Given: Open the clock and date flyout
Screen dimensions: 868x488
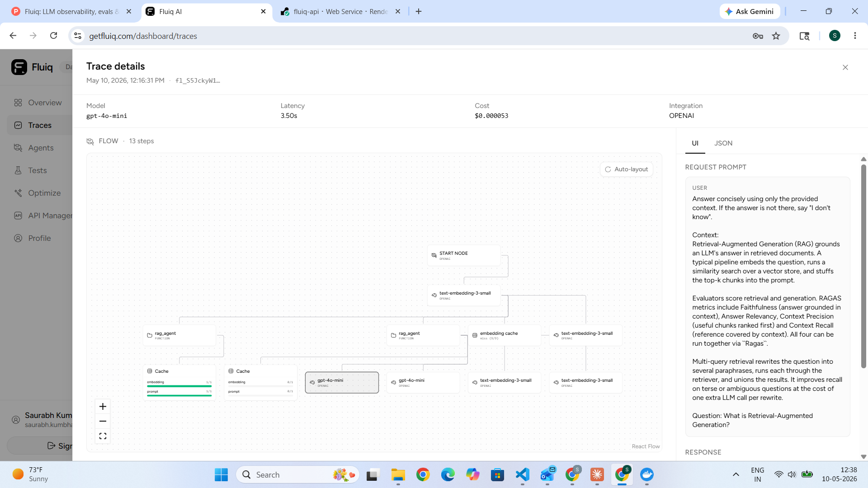Looking at the screenshot, I should point(839,474).
